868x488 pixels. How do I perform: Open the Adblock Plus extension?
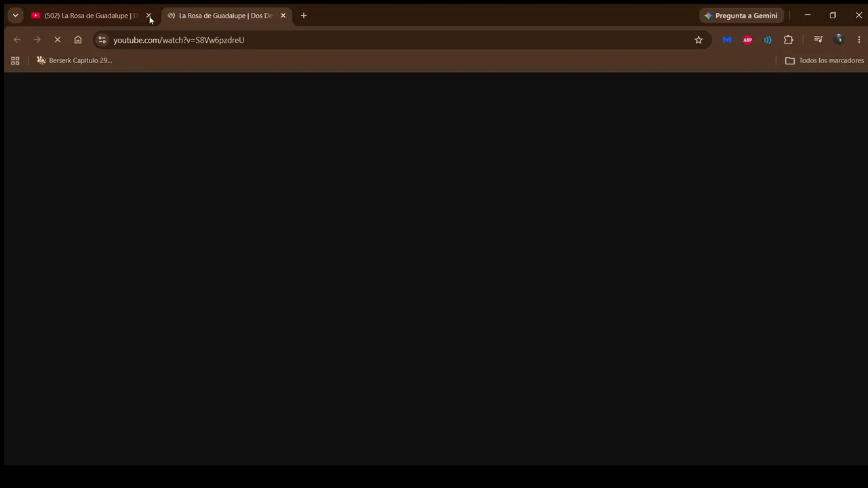[747, 40]
